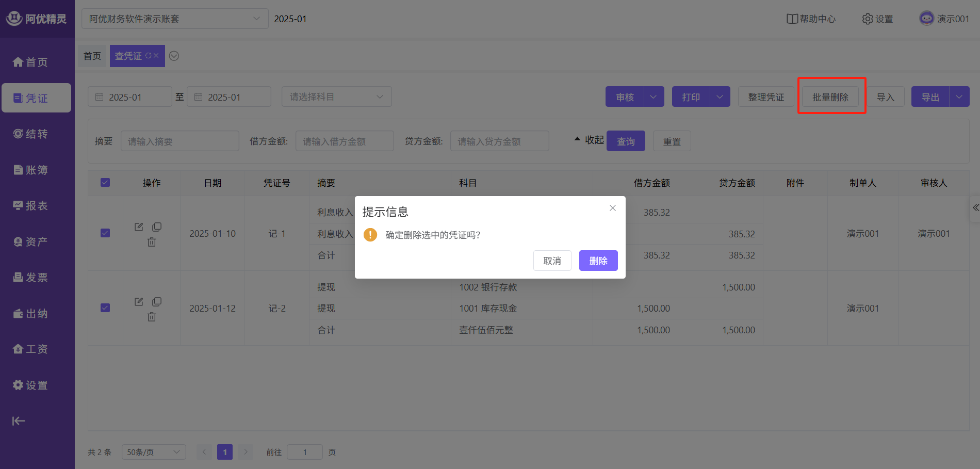Viewport: 980px width, 469px height.
Task: Open the 请选择科目 dropdown
Action: pyautogui.click(x=336, y=97)
